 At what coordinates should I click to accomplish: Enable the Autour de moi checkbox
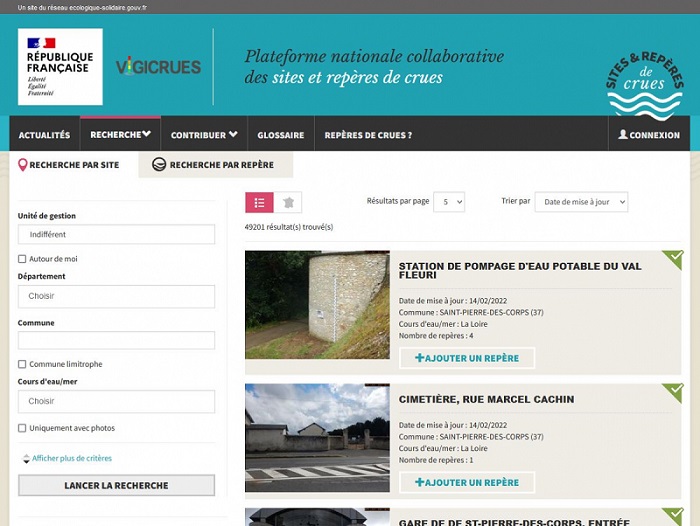pyautogui.click(x=22, y=259)
